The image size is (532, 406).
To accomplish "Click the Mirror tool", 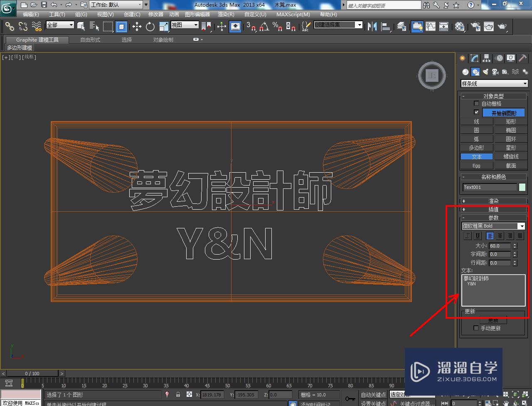I will click(372, 27).
